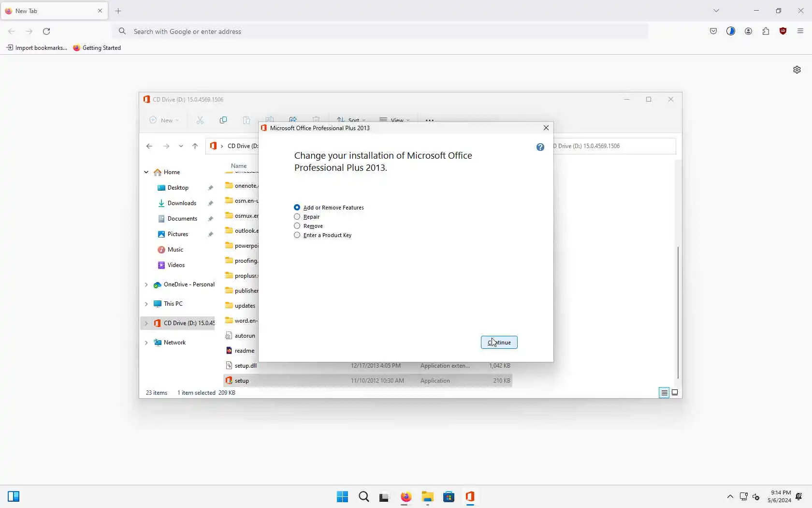Open taskbar Search magnifier
The height and width of the screenshot is (508, 812).
pyautogui.click(x=364, y=497)
